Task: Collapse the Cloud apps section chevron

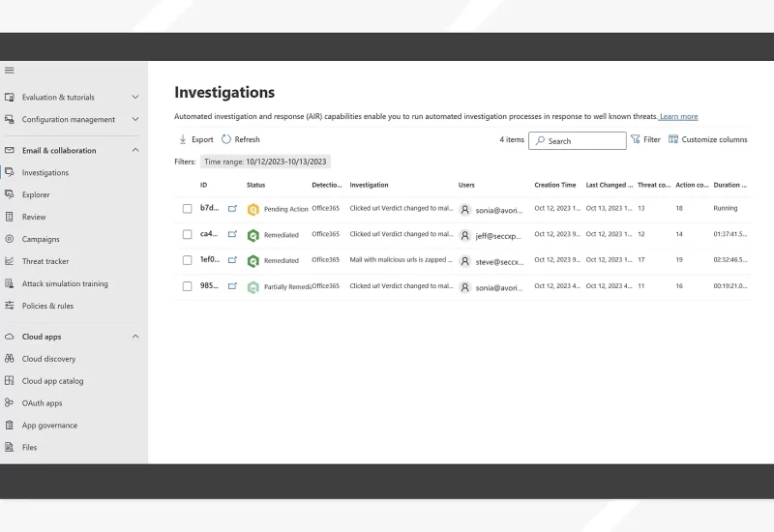Action: click(x=135, y=337)
